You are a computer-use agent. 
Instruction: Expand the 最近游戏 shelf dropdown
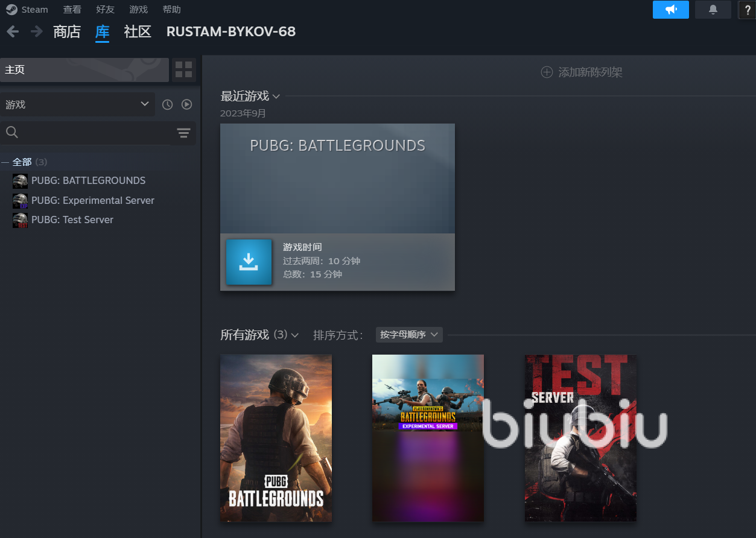(276, 97)
